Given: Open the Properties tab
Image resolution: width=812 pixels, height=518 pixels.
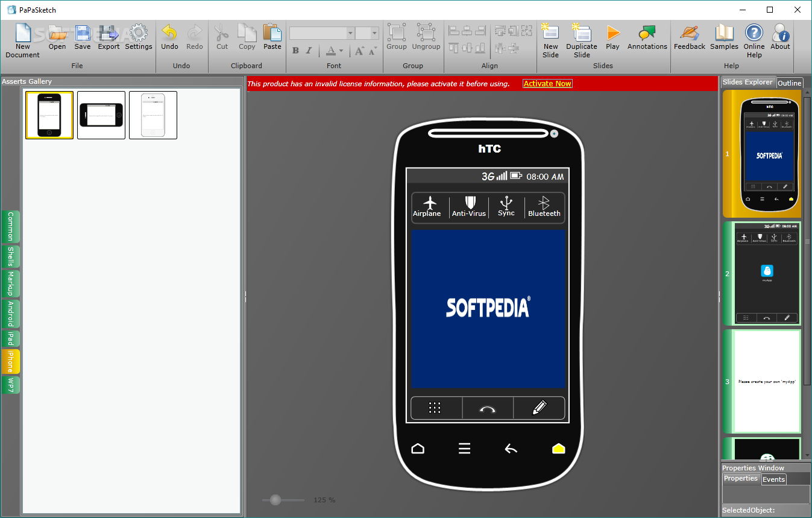Looking at the screenshot, I should pos(741,478).
